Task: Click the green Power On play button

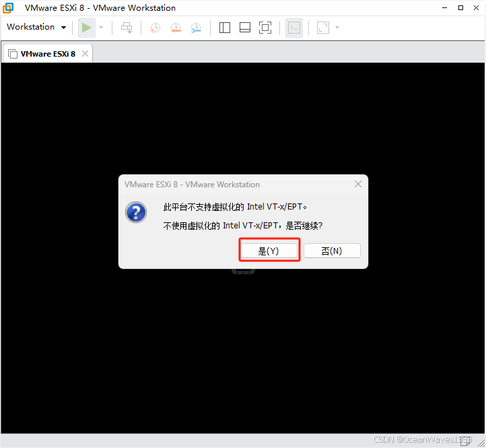Action: 86,28
